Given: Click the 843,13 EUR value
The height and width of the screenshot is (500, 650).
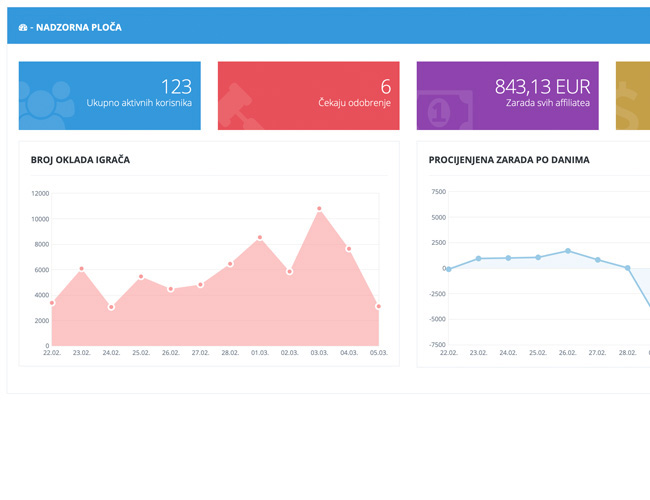Looking at the screenshot, I should 542,87.
